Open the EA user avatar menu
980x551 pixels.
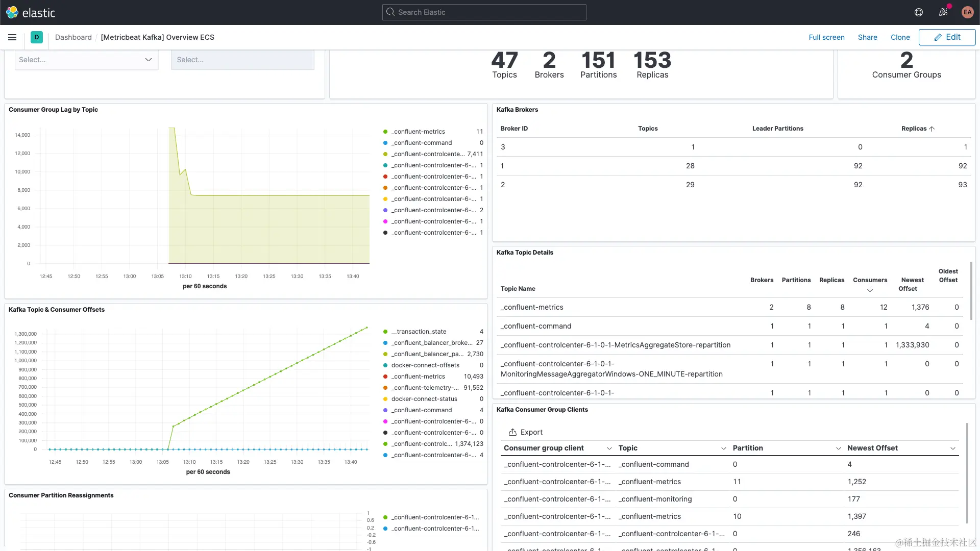pyautogui.click(x=967, y=12)
